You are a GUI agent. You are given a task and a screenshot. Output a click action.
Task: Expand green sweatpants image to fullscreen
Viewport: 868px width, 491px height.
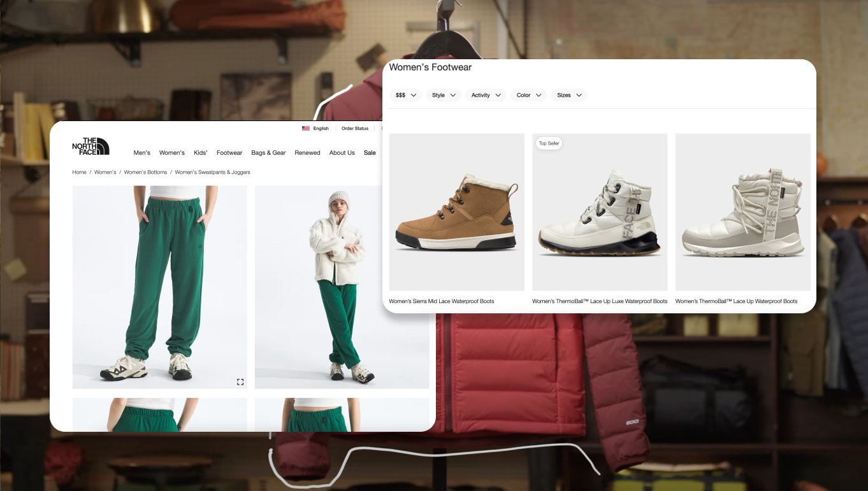240,381
